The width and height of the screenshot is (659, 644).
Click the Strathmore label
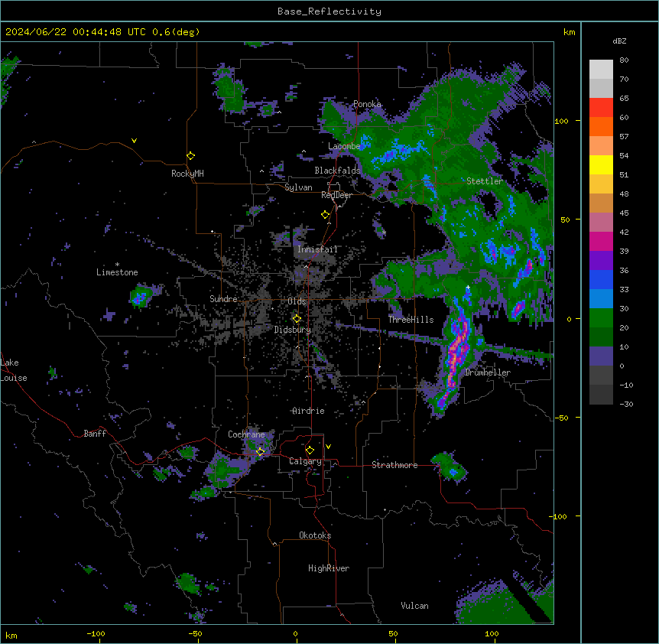(394, 465)
